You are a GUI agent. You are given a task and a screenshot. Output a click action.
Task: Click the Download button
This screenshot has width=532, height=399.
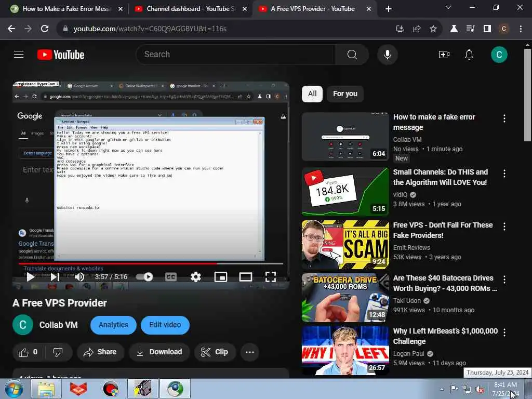(x=159, y=352)
